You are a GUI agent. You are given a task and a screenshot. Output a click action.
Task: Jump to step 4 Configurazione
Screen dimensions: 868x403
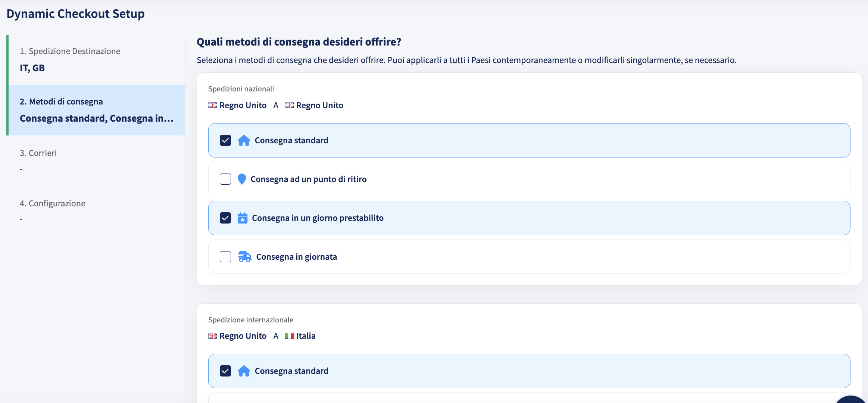97,211
